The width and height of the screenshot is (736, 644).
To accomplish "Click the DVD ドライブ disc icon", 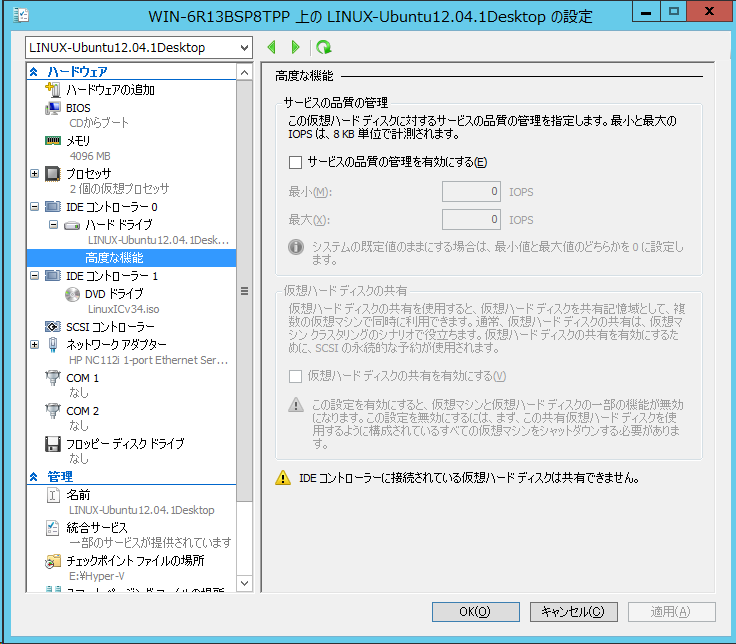I will point(72,294).
